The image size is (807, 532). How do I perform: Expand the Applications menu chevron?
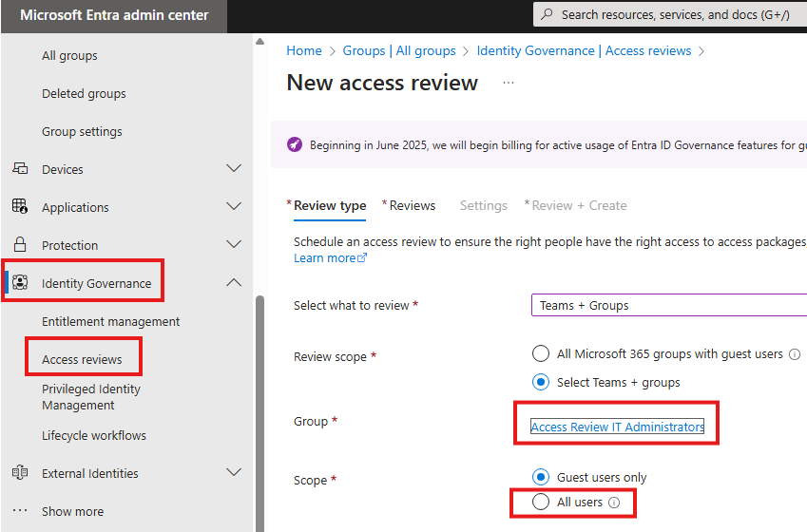click(x=234, y=207)
